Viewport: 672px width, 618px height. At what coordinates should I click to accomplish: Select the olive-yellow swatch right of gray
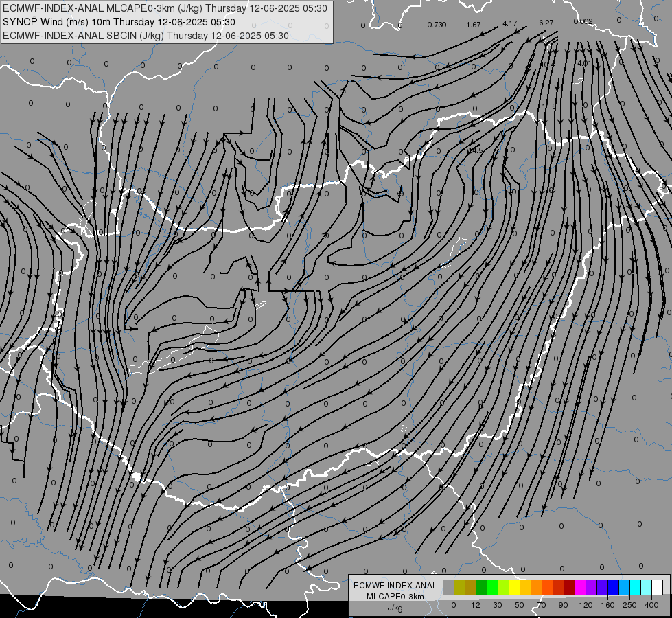click(x=459, y=587)
